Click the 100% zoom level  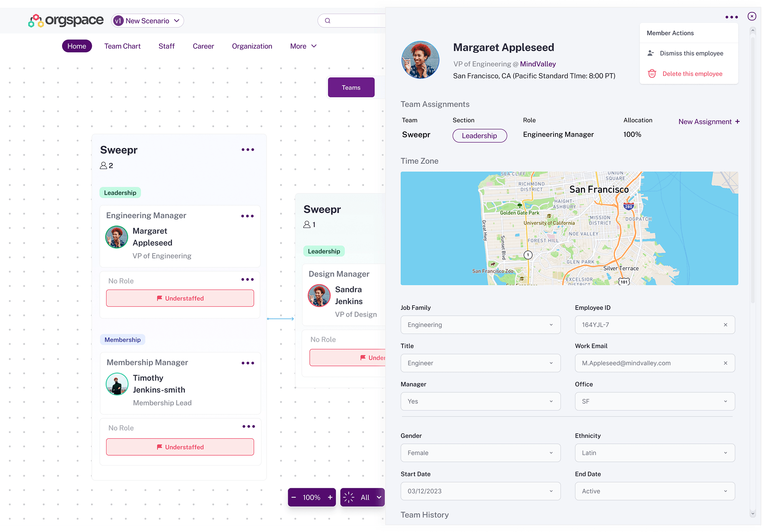pos(312,497)
